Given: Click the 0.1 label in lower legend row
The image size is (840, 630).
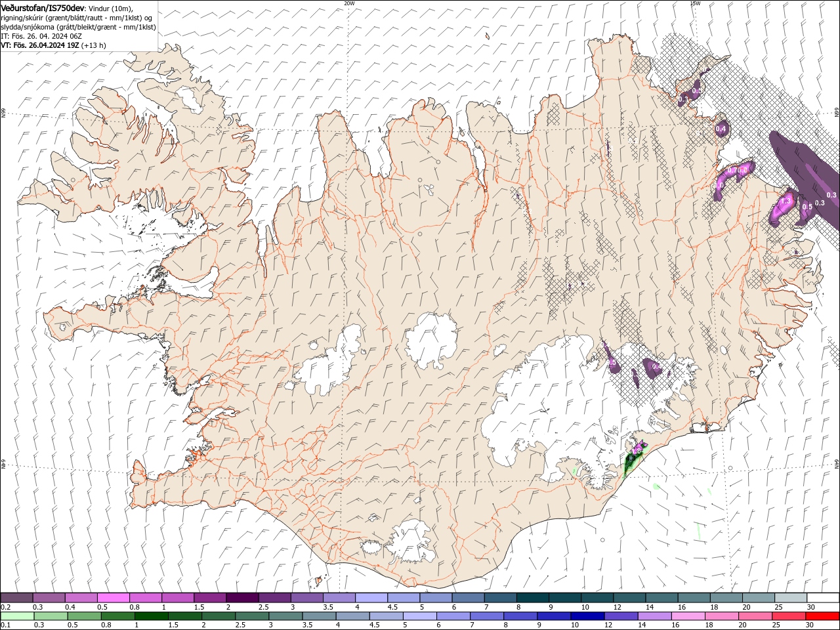Looking at the screenshot, I should 5,624.
